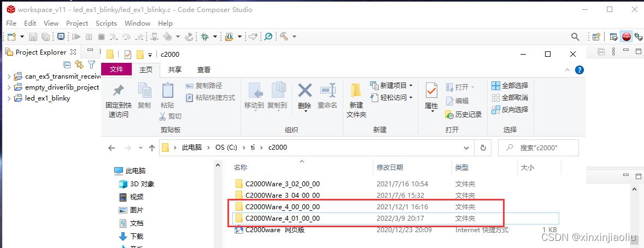Click the Step Into icon in CCS toolbar
The width and height of the screenshot is (644, 248).
click(114, 37)
